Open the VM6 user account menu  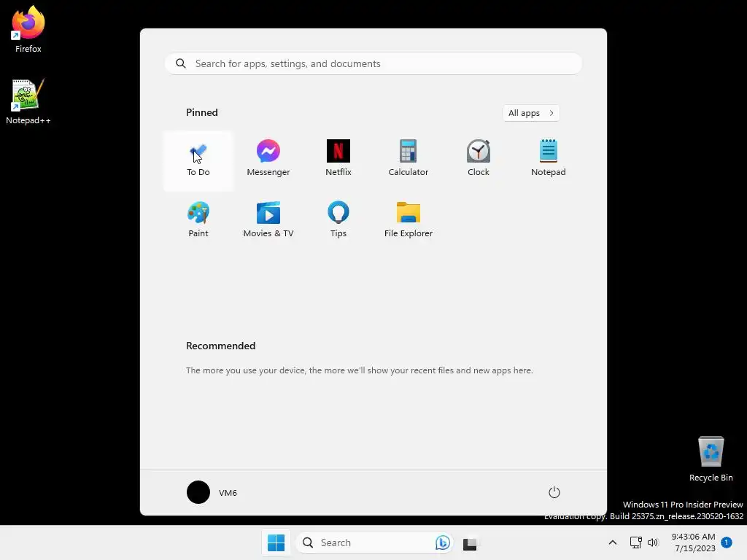(x=212, y=492)
